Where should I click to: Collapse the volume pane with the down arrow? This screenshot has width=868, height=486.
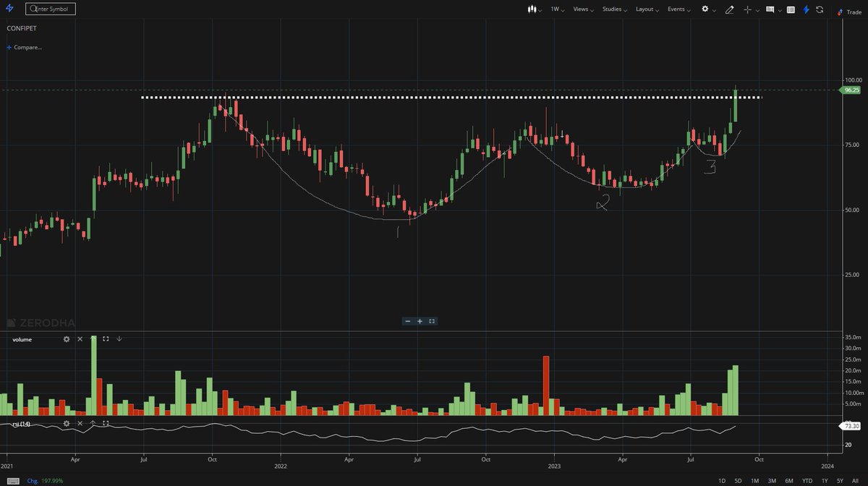pyautogui.click(x=119, y=339)
